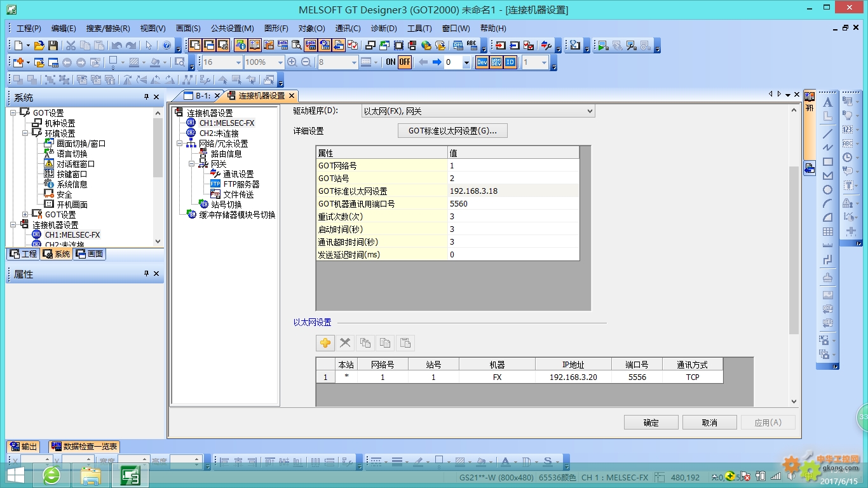Open the 公共设置(M) menu
The height and width of the screenshot is (488, 868).
pos(233,29)
